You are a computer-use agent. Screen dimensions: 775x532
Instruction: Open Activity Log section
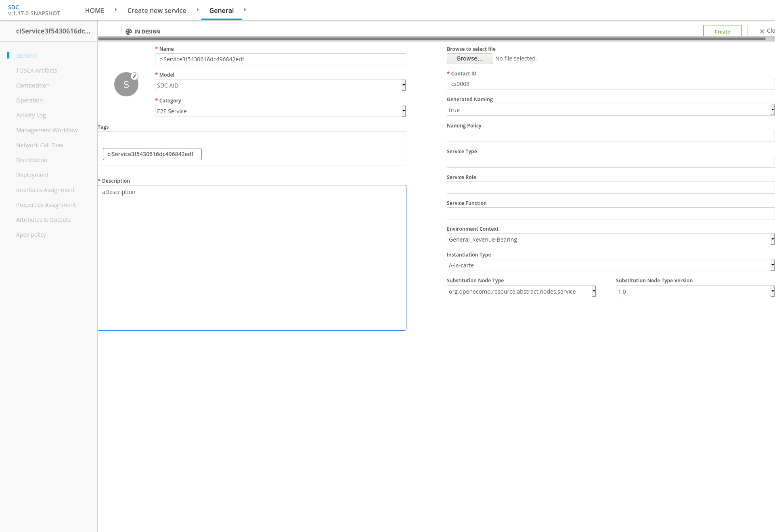click(31, 115)
